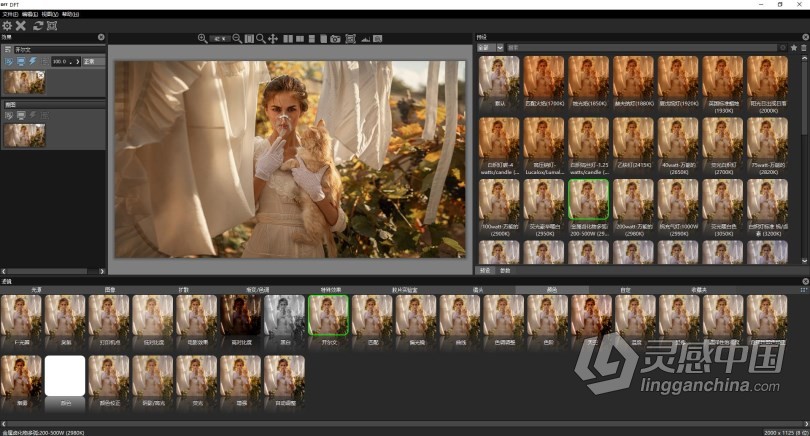Take a snapshot with the camera icon

coord(336,39)
